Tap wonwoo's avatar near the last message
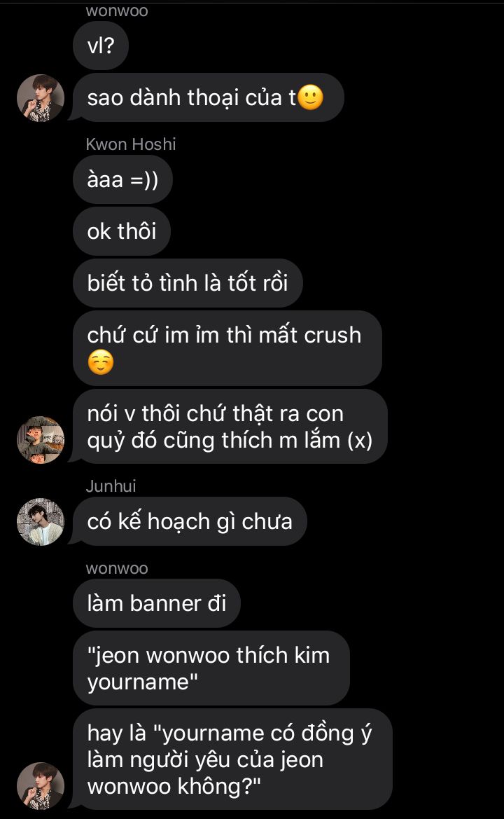This screenshot has width=504, height=819. [x=41, y=785]
